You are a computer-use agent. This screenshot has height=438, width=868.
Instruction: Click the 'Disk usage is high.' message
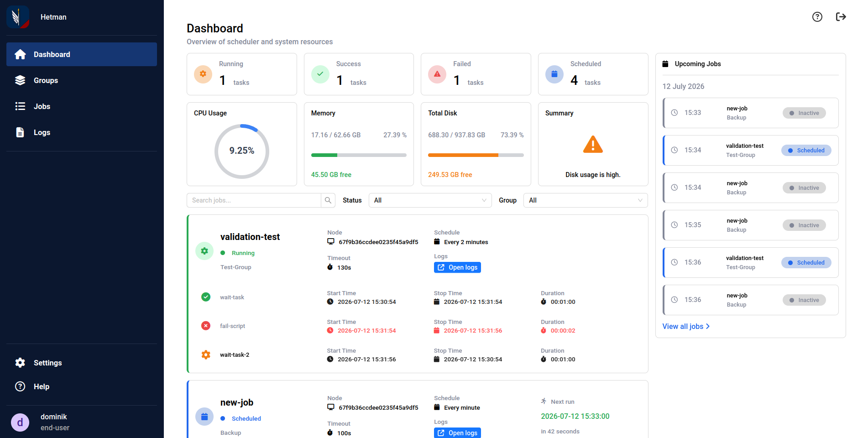593,175
